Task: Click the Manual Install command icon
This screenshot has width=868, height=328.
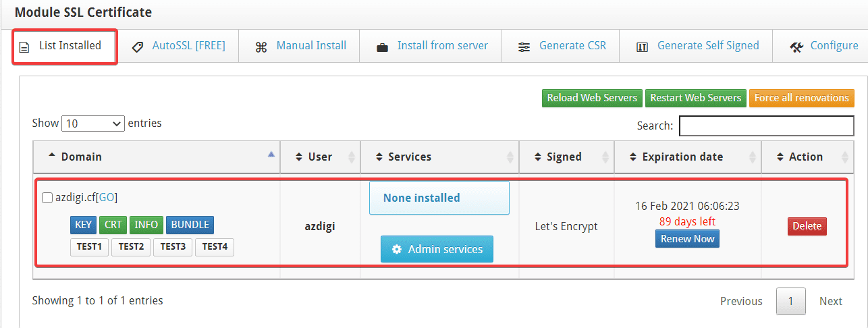Action: tap(261, 47)
